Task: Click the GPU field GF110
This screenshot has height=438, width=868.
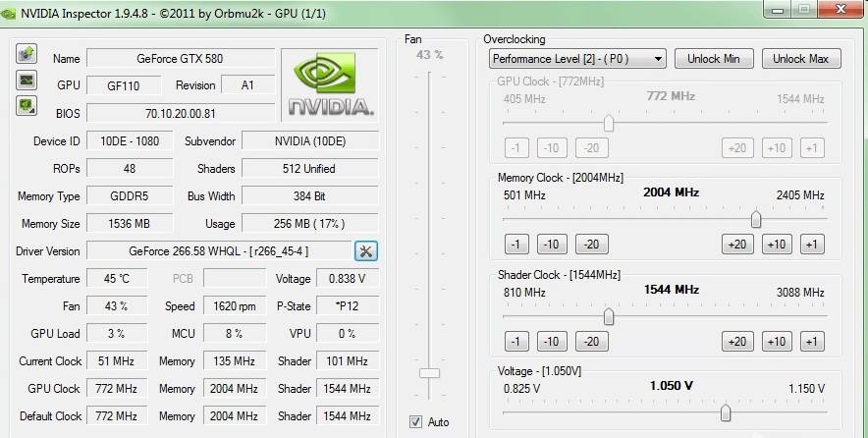Action: click(124, 85)
